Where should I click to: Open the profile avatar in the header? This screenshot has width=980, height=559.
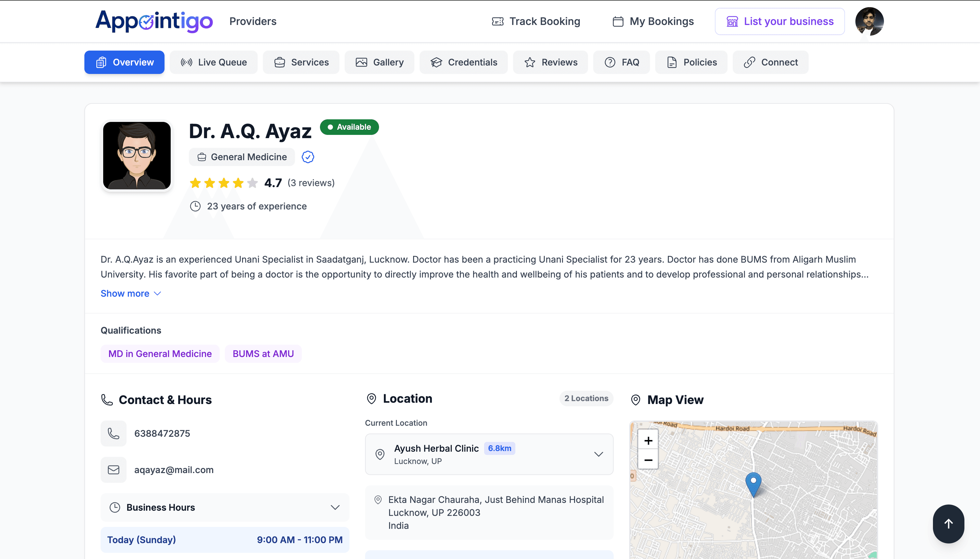(x=869, y=21)
